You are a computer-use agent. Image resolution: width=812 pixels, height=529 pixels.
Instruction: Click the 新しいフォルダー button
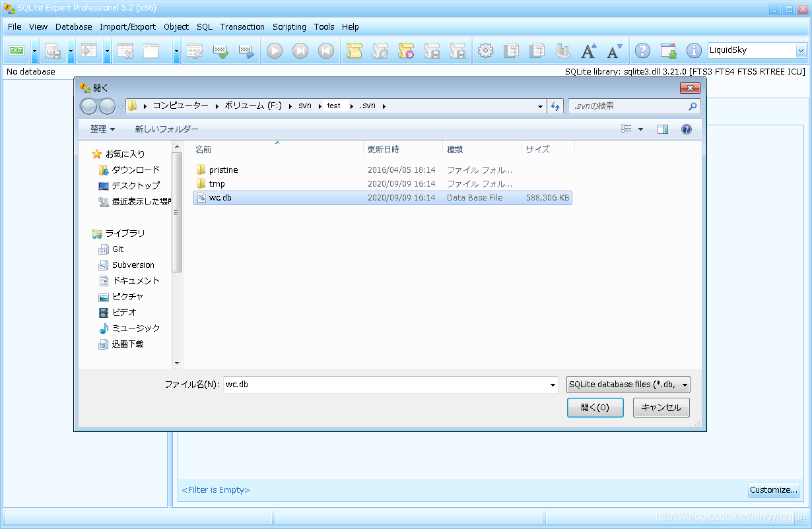coord(167,129)
